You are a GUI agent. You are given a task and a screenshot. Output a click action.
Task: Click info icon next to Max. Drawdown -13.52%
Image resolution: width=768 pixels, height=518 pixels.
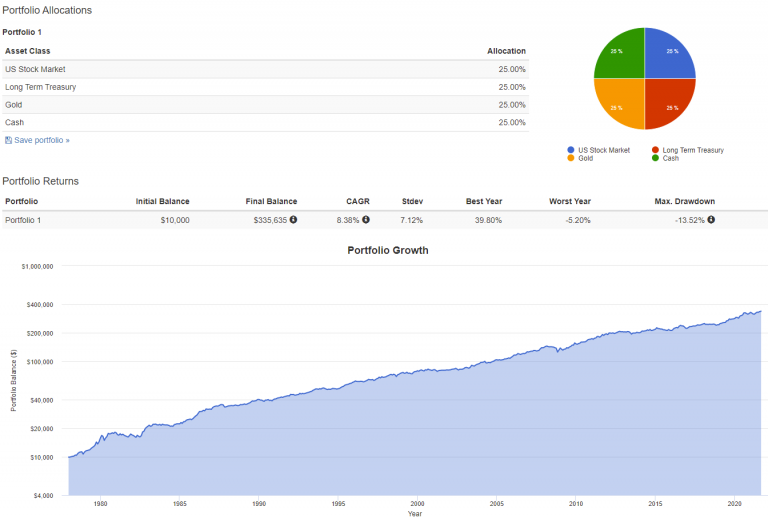711,220
